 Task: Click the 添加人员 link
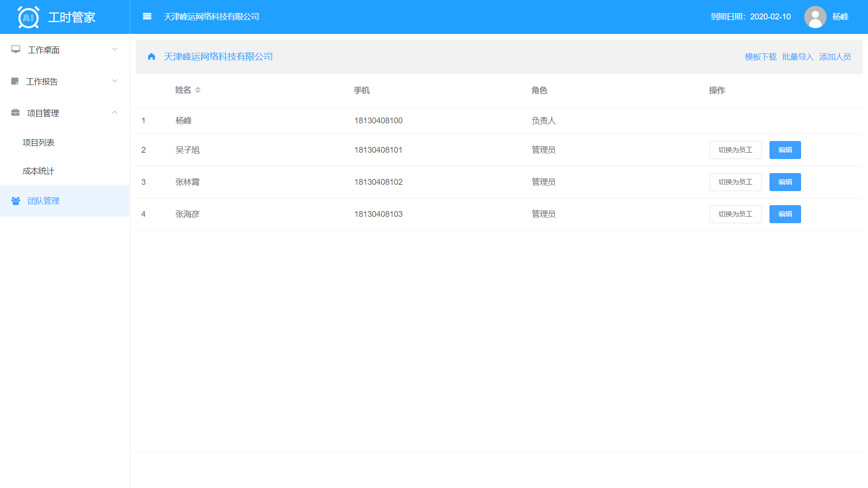(x=835, y=57)
